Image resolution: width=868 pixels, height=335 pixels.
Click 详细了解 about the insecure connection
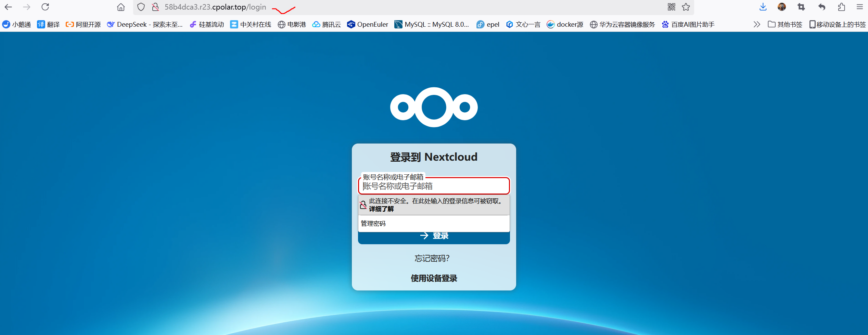(x=381, y=209)
